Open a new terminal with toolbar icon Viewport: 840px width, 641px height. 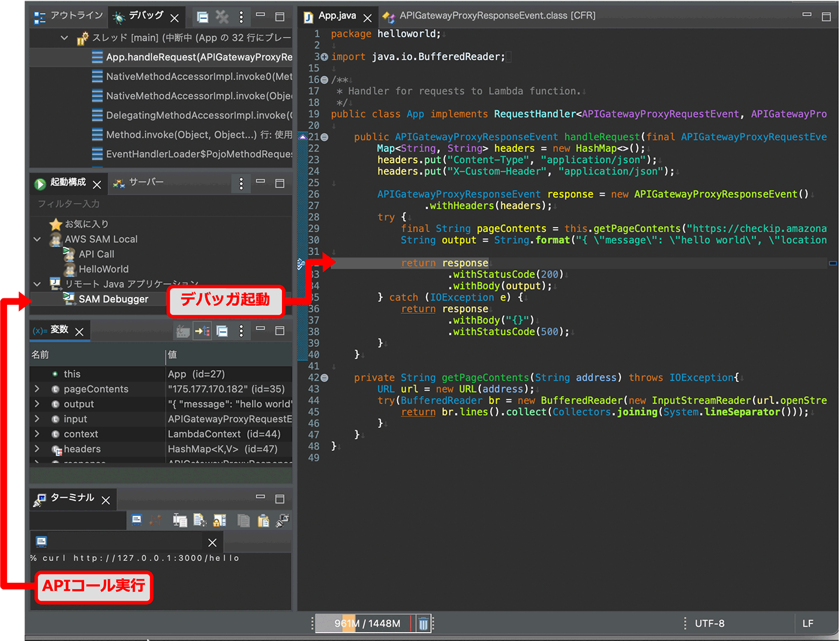coord(137,520)
